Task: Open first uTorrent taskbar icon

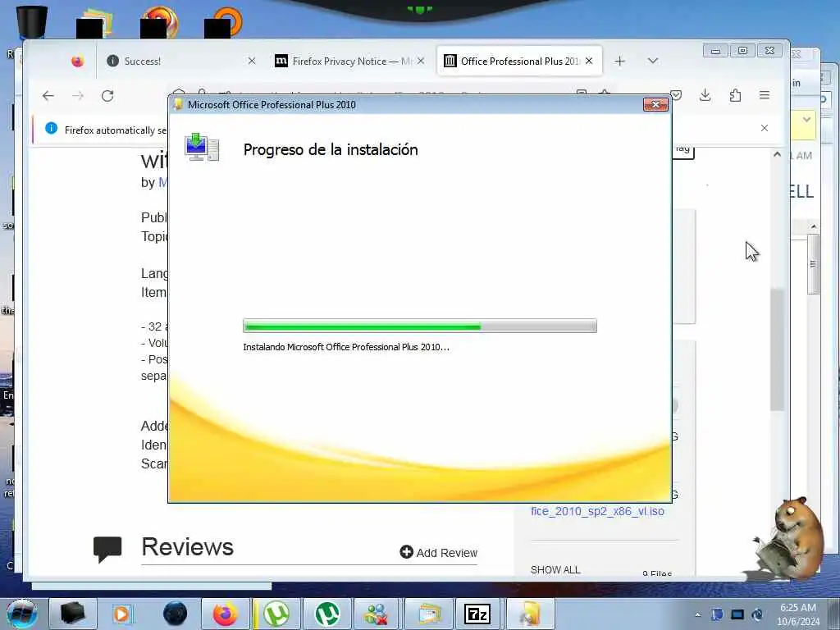Action: (x=276, y=614)
